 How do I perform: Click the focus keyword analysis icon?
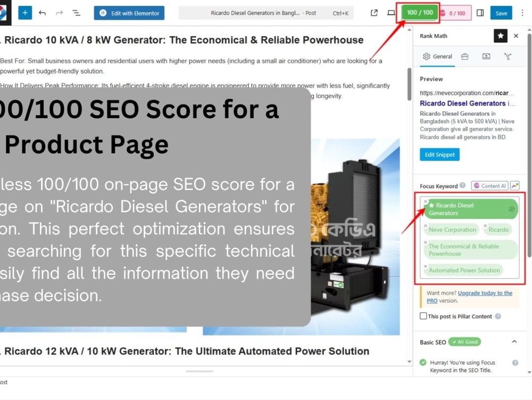tap(512, 209)
